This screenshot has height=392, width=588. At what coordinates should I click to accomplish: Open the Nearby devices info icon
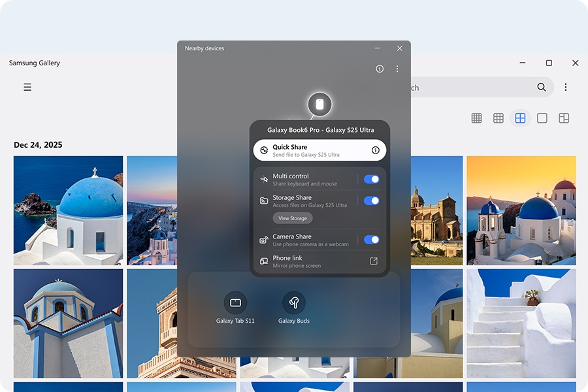[x=380, y=69]
